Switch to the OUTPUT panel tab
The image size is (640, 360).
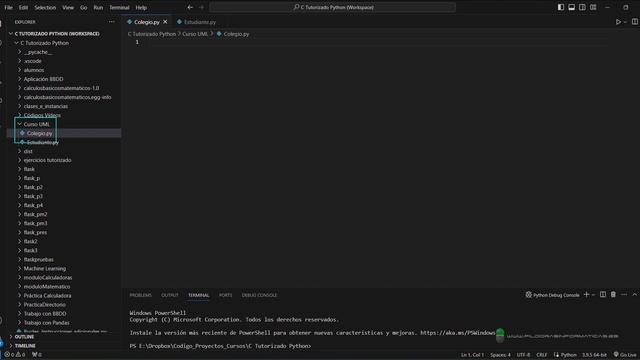coord(170,295)
